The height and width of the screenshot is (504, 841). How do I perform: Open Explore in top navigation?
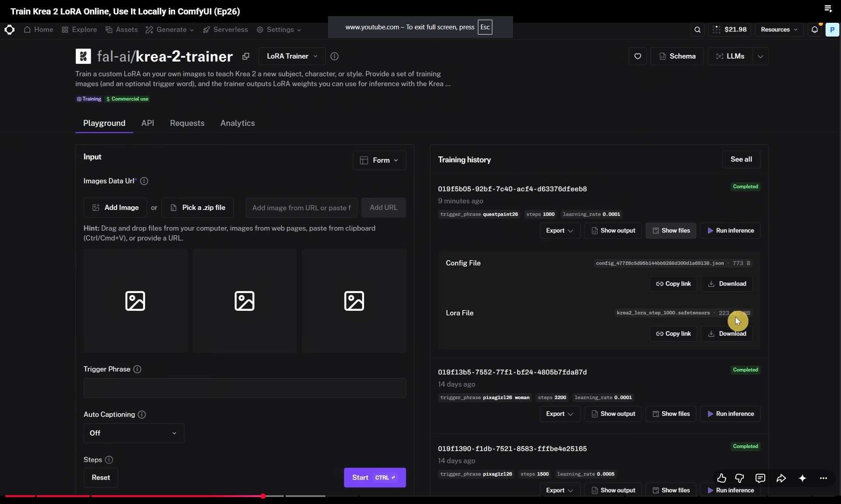coord(79,30)
